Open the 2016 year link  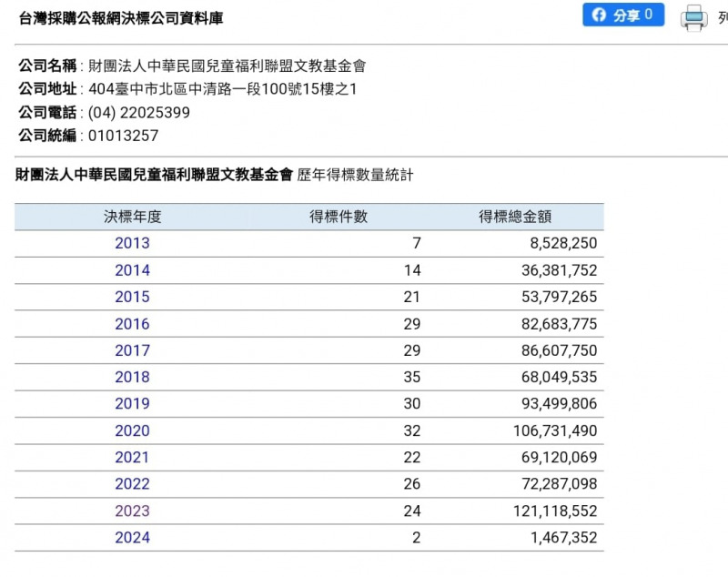click(x=132, y=324)
